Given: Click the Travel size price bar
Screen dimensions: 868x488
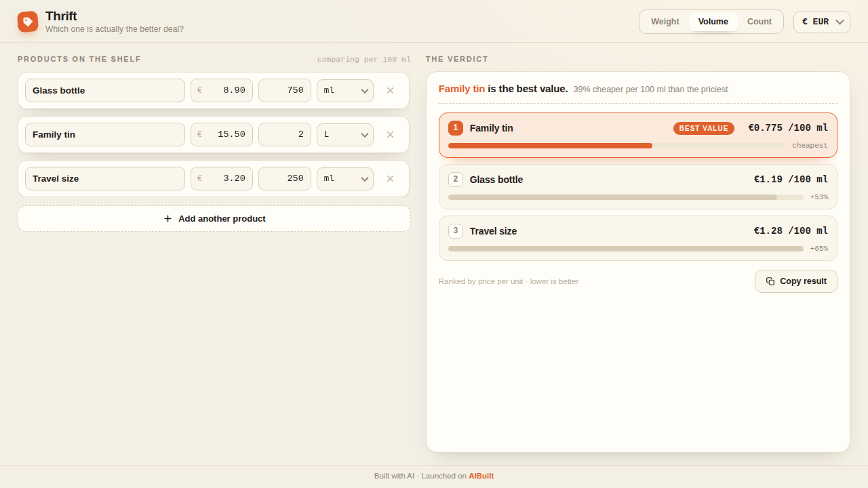Looking at the screenshot, I should (626, 249).
